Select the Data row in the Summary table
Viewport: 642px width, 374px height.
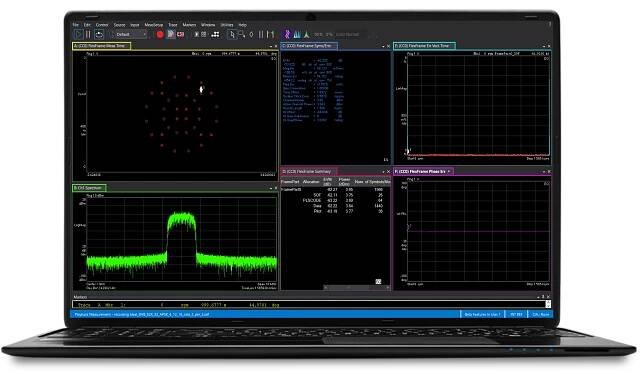335,206
